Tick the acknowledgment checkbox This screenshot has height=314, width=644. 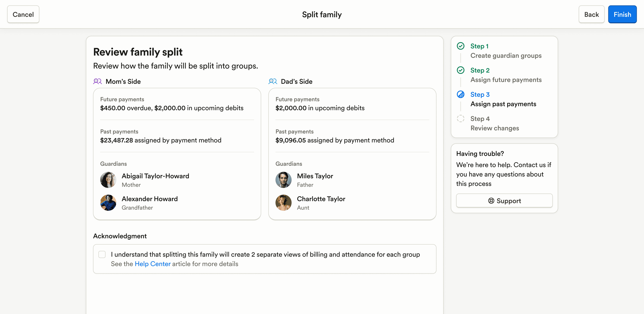point(102,254)
